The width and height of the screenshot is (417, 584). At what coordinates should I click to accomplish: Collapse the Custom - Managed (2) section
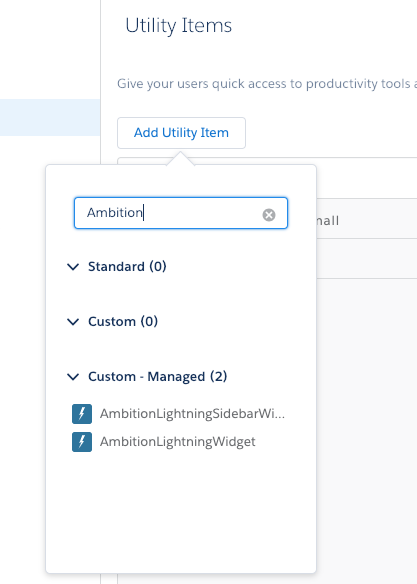73,377
